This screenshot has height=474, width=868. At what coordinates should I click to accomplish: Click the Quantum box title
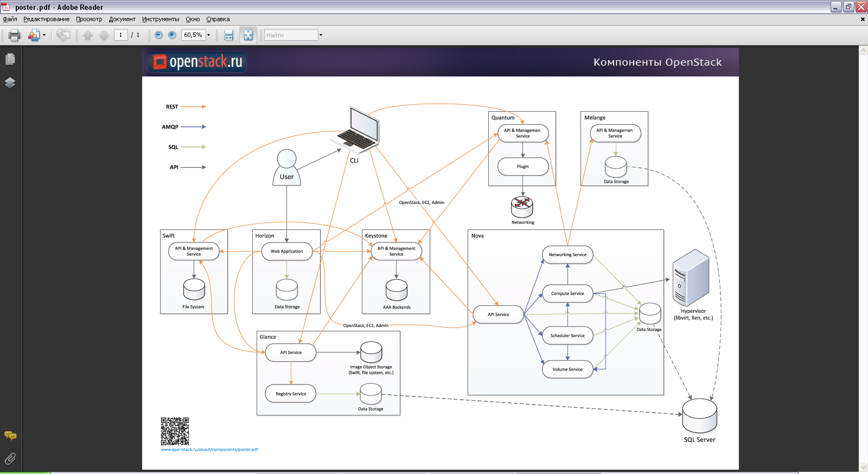[x=503, y=118]
